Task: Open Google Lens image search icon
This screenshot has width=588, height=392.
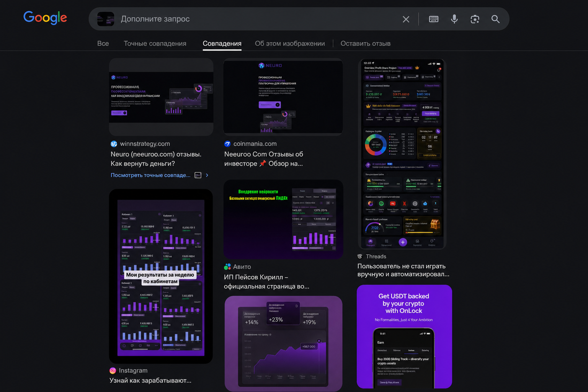Action: click(x=475, y=19)
